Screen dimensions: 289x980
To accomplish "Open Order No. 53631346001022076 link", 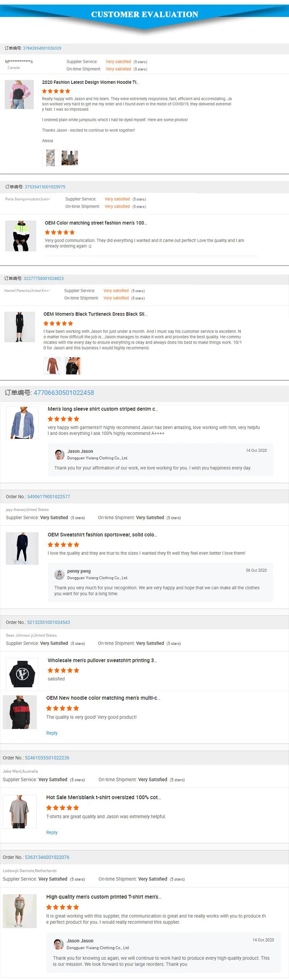I will click(47, 857).
